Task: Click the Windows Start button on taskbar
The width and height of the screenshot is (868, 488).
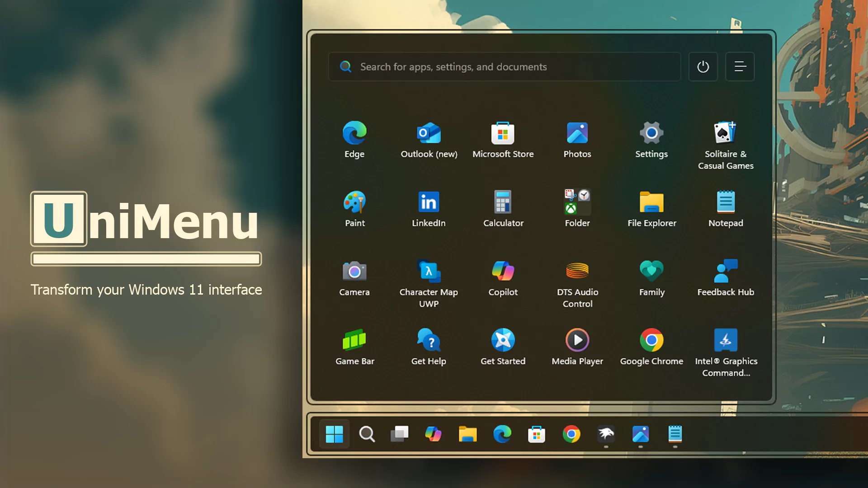Action: pyautogui.click(x=334, y=434)
